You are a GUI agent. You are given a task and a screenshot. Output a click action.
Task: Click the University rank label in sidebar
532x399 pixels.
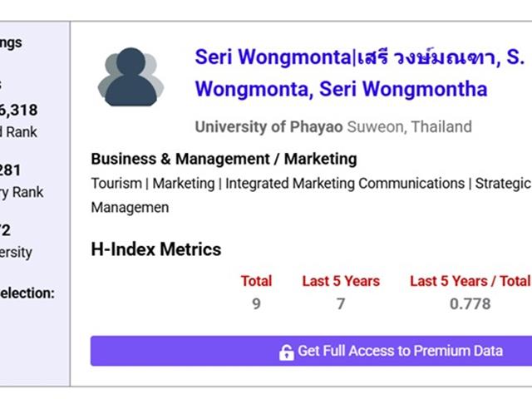pyautogui.click(x=16, y=253)
